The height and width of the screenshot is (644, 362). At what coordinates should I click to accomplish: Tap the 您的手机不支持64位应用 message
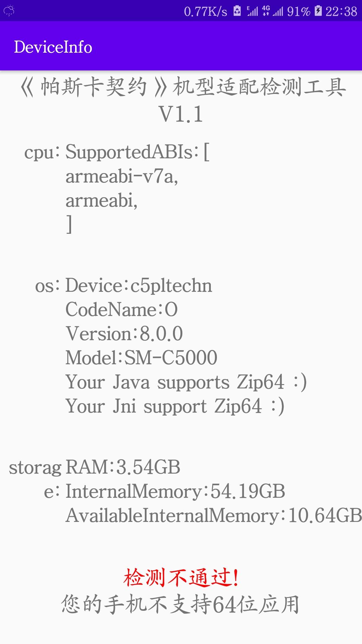pos(180,604)
